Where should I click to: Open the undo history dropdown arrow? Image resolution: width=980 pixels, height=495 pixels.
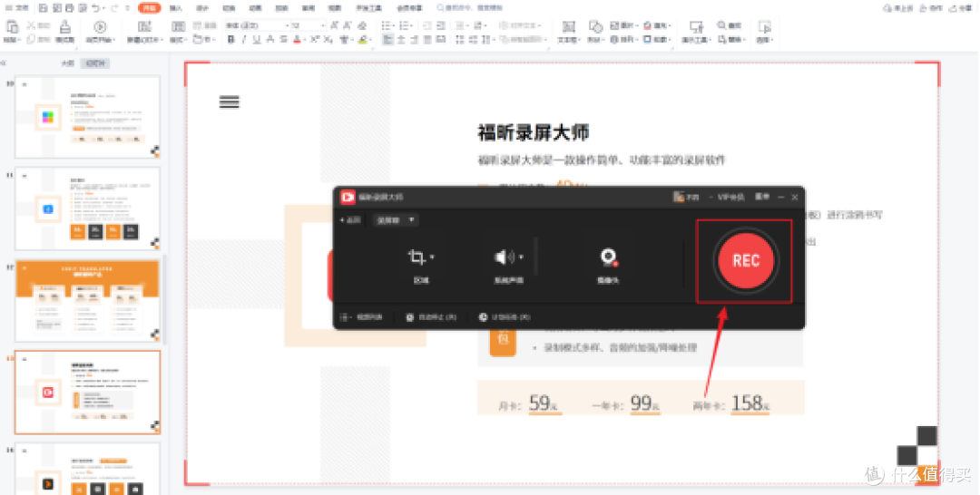(x=103, y=8)
